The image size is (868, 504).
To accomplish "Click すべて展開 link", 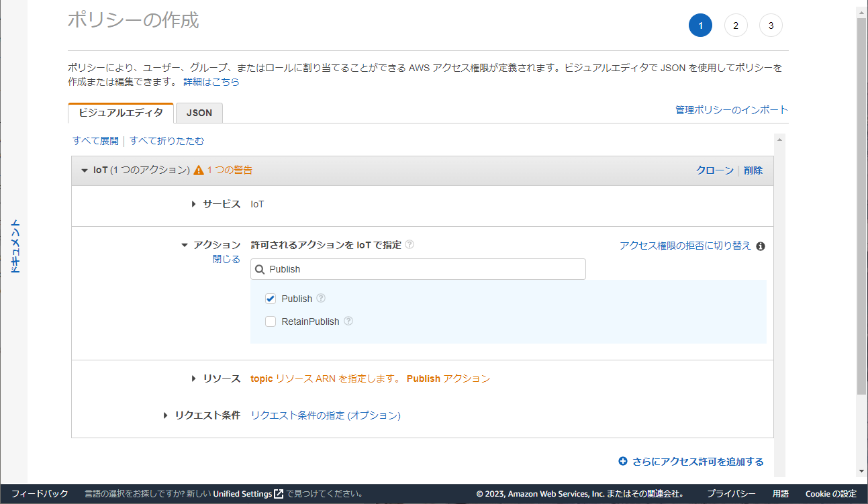I will pyautogui.click(x=95, y=141).
